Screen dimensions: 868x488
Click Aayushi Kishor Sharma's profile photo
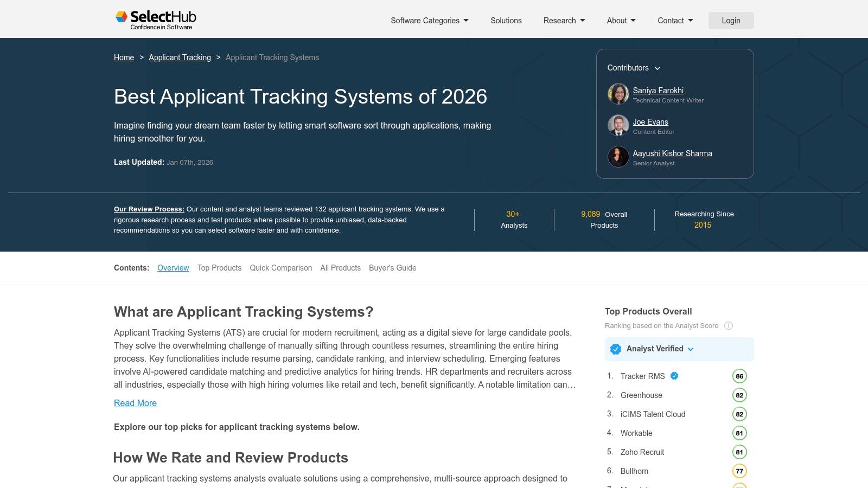[x=618, y=157]
